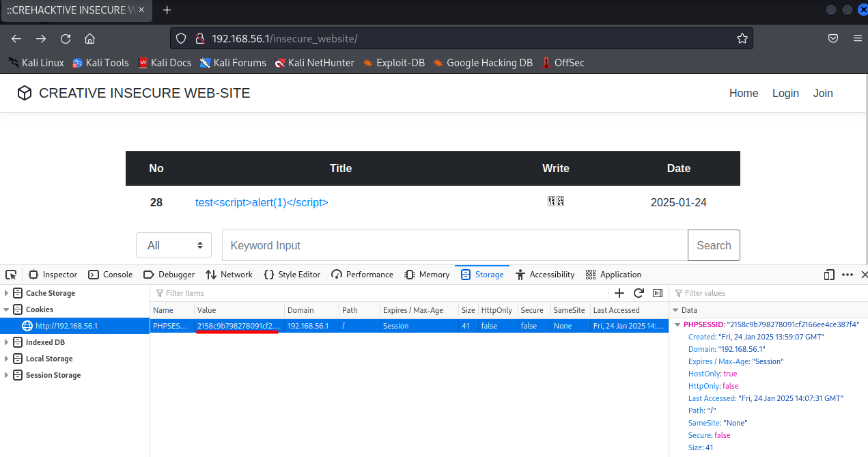Open the Pocket save icon
This screenshot has width=868, height=457.
833,39
